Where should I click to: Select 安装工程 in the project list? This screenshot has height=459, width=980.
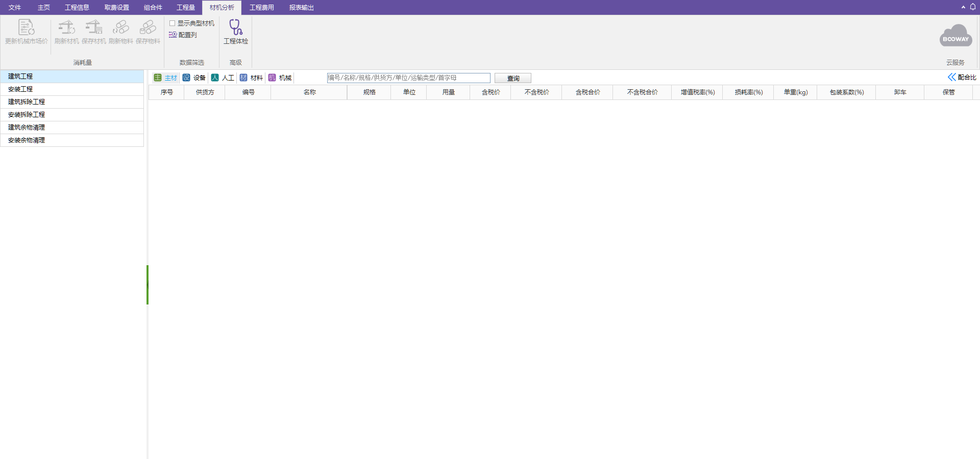(x=72, y=89)
